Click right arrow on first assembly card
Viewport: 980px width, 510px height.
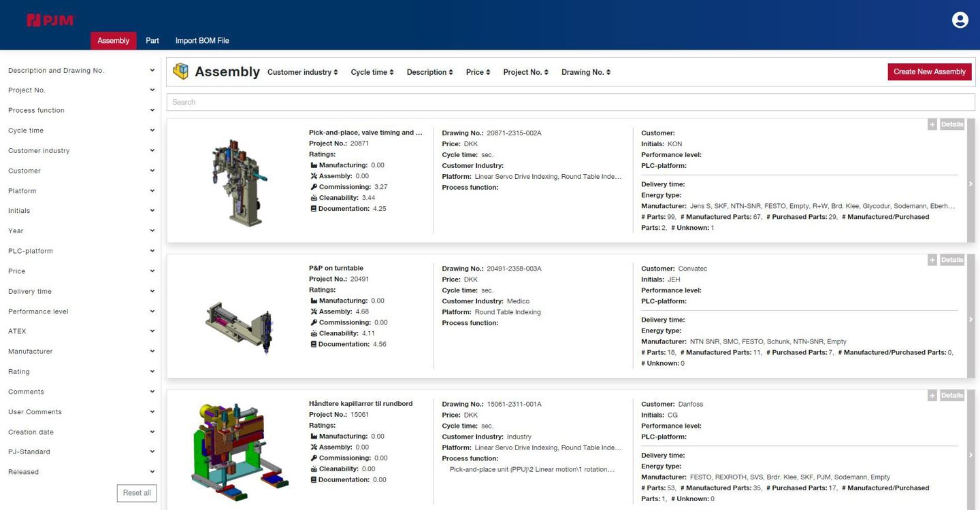[970, 184]
